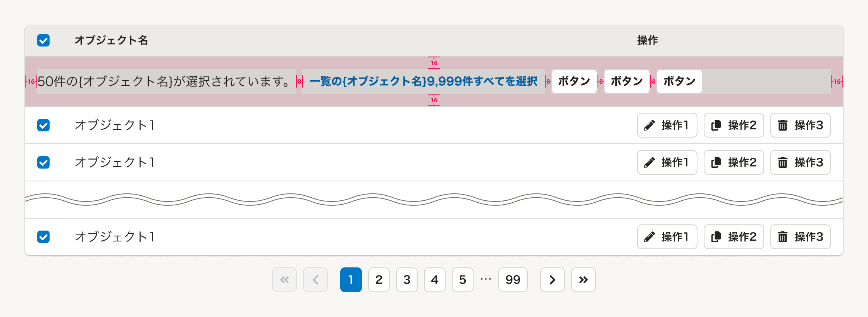This screenshot has height=317, width=868.
Task: Uncheck the first オブジェクト1 row checkbox
Action: (43, 125)
